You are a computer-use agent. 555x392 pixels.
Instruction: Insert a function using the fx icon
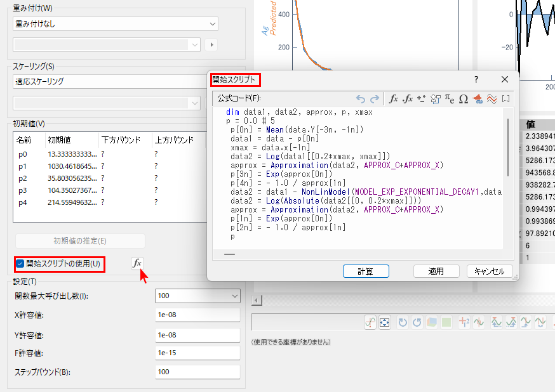pos(394,98)
